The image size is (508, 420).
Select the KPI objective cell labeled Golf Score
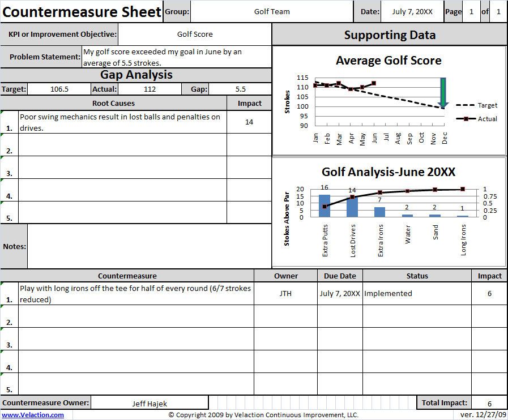click(x=195, y=34)
